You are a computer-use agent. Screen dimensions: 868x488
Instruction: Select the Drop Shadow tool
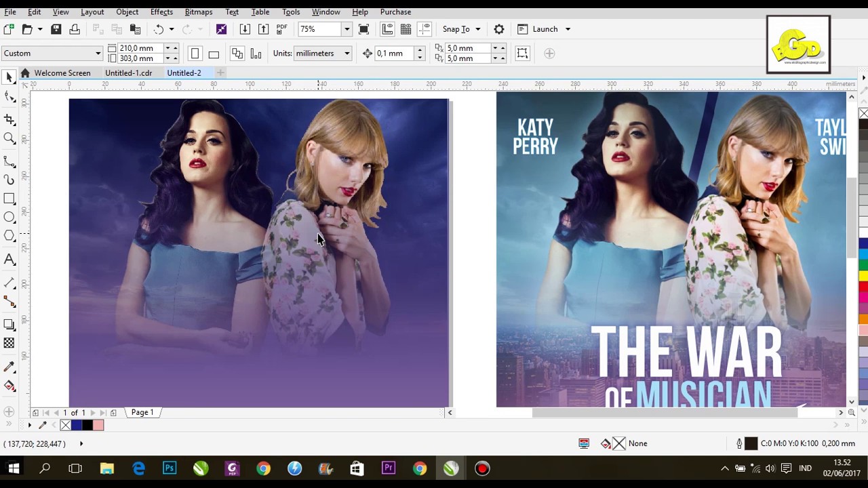[x=9, y=325]
